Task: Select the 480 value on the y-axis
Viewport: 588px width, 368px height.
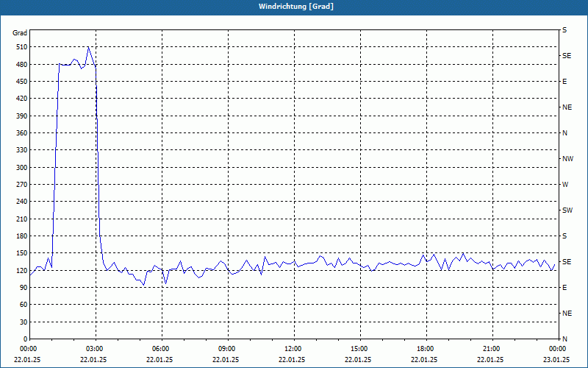Action: pyautogui.click(x=22, y=65)
